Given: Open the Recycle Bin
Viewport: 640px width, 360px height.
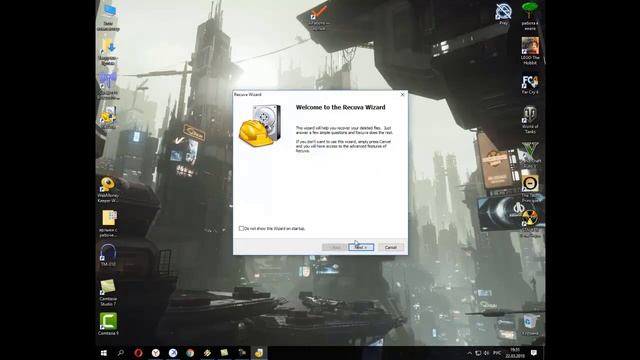Looking at the screenshot, I should pos(530,324).
